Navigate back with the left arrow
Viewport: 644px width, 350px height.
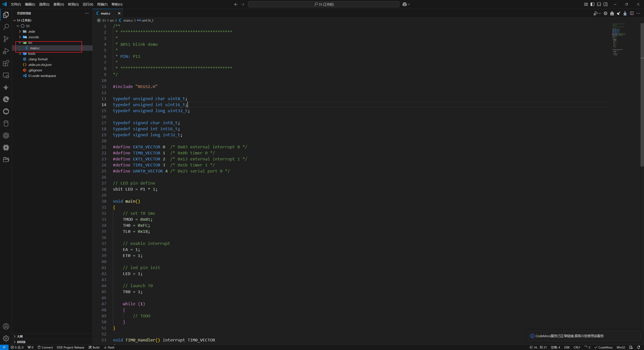[x=236, y=4]
